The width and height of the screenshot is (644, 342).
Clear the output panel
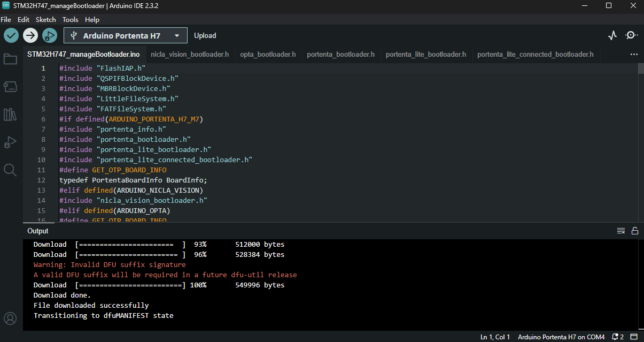click(x=621, y=231)
